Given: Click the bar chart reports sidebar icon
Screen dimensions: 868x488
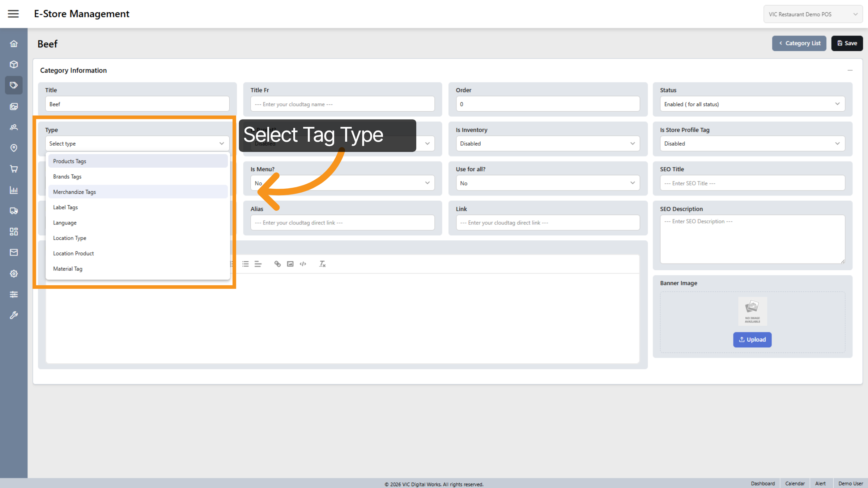Looking at the screenshot, I should (14, 190).
